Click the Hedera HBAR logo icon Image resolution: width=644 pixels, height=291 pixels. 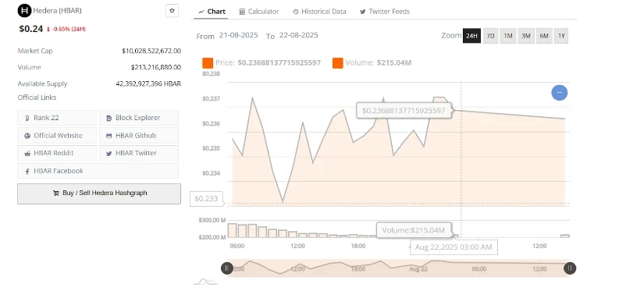point(24,11)
